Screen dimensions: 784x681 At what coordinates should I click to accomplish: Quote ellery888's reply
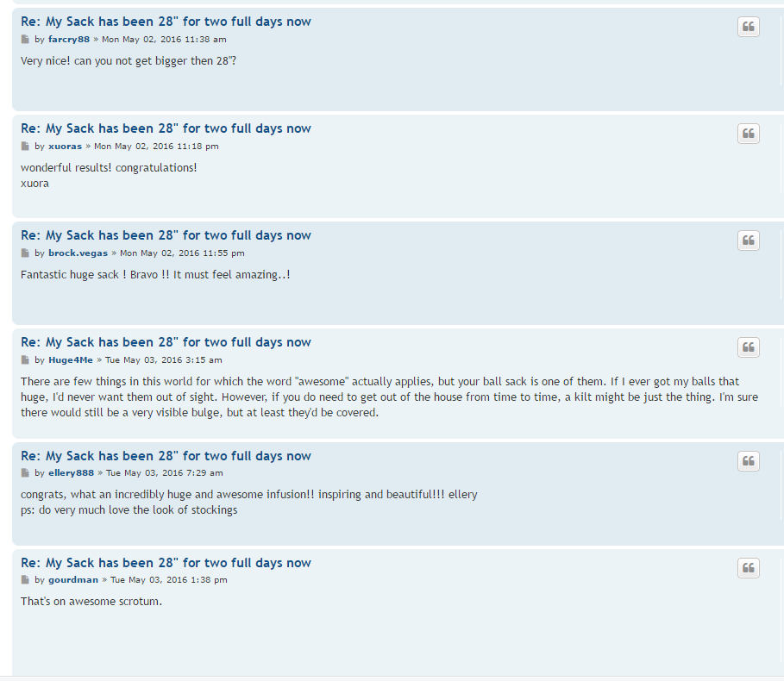coord(748,460)
